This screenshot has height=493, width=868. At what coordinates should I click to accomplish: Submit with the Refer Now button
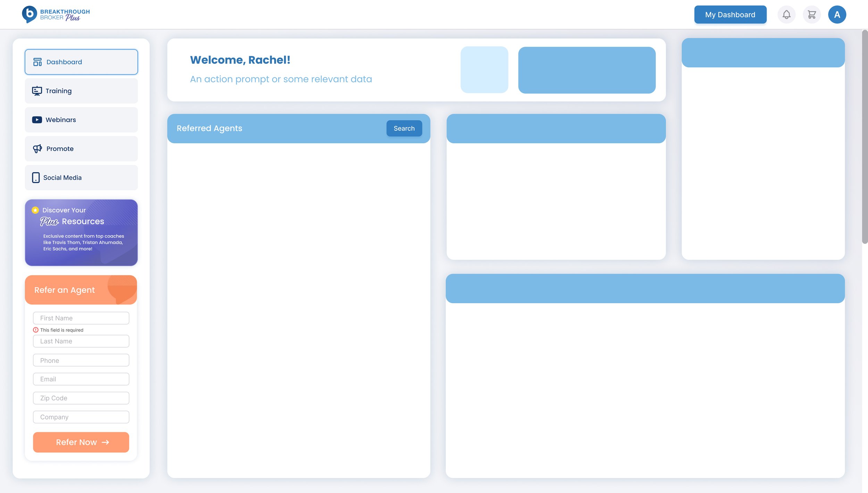[x=81, y=442]
